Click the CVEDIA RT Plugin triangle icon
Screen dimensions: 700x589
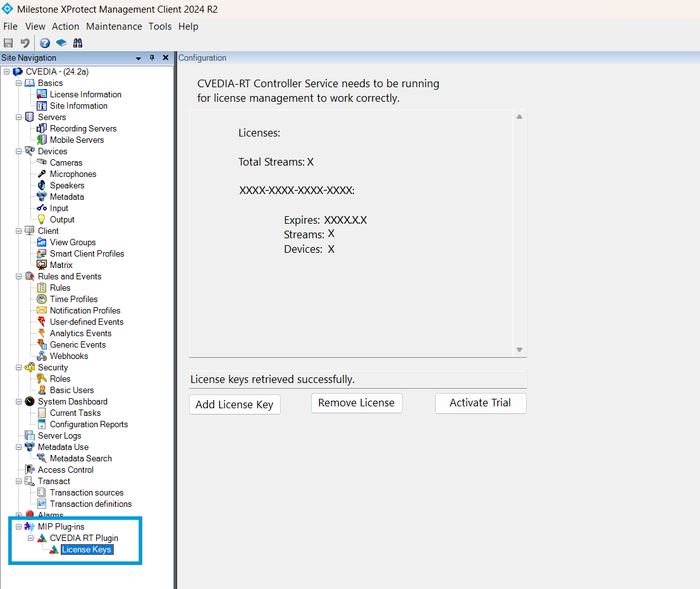(42, 538)
